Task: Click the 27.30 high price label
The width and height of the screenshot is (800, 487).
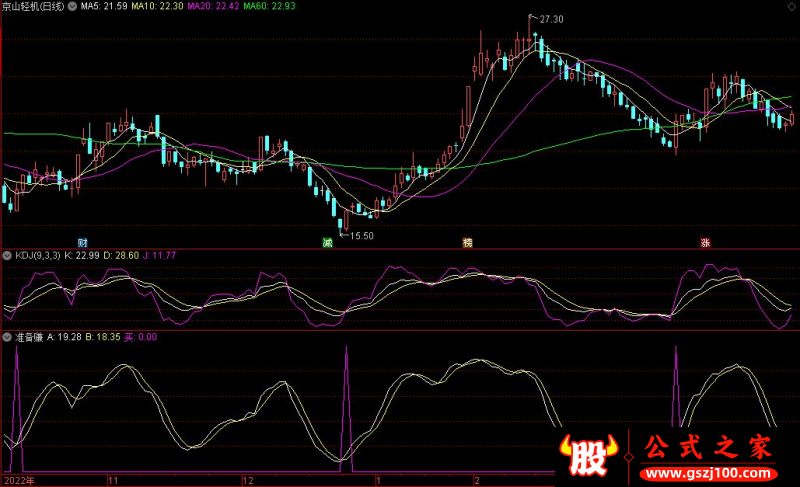Action: coord(551,20)
